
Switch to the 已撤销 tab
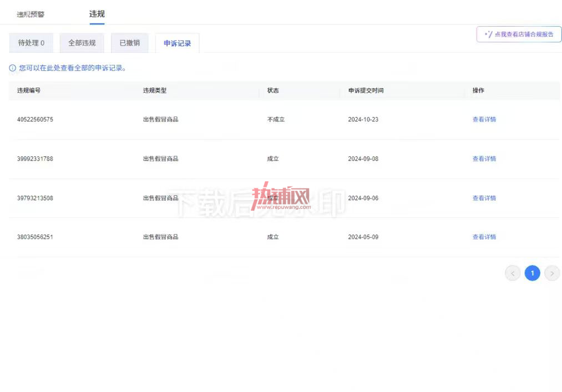pos(130,43)
